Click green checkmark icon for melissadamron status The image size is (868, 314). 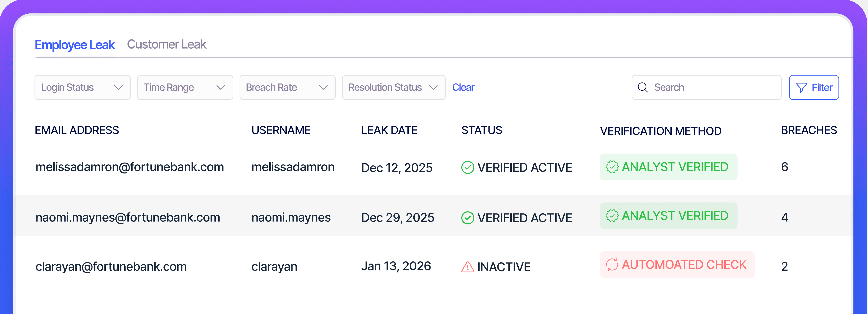coord(467,167)
